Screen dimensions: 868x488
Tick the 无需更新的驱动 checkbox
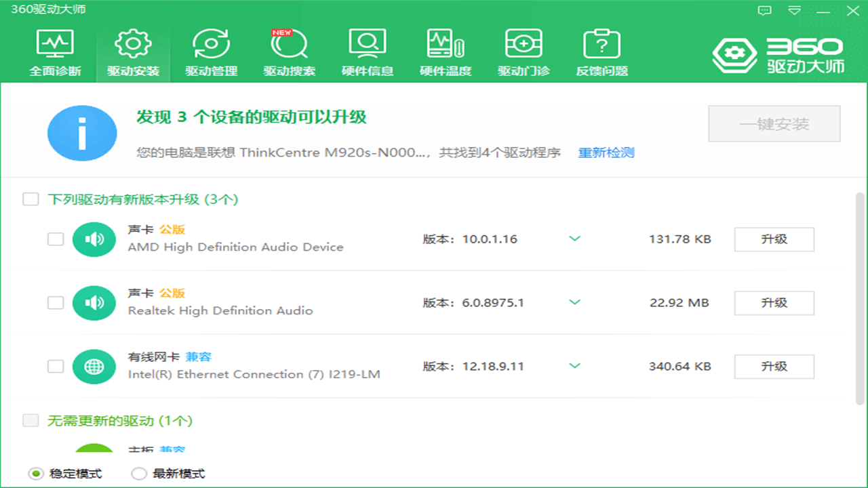coord(31,421)
